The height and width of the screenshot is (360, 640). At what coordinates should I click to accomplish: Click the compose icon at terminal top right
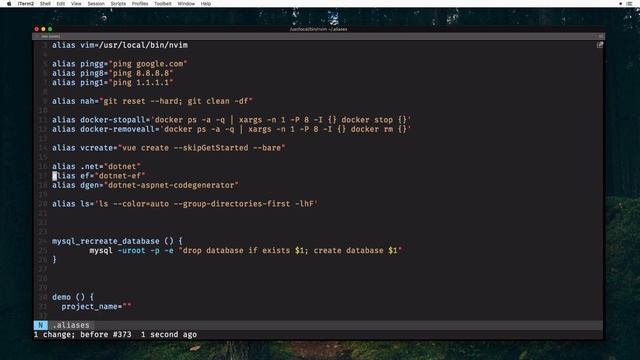[x=600, y=45]
